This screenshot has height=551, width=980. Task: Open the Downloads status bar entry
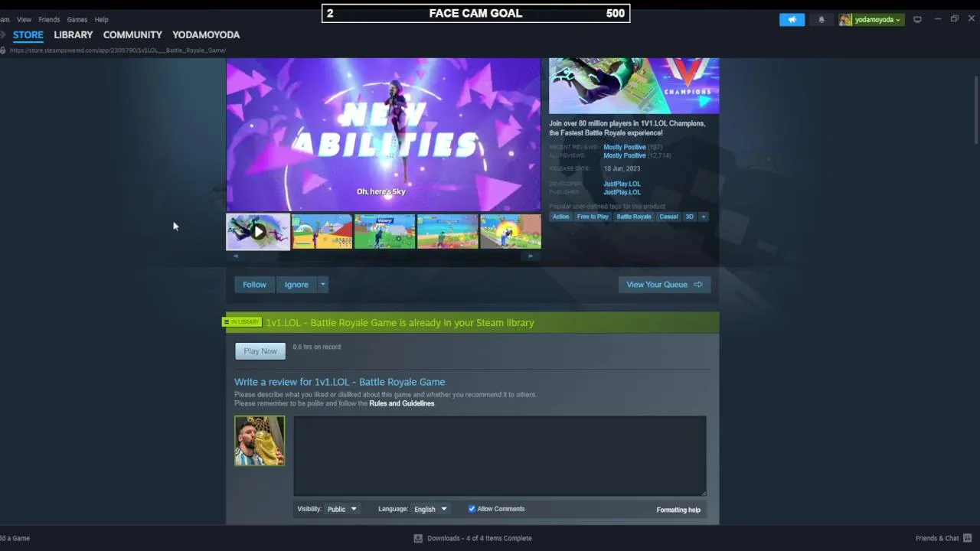[x=472, y=538]
